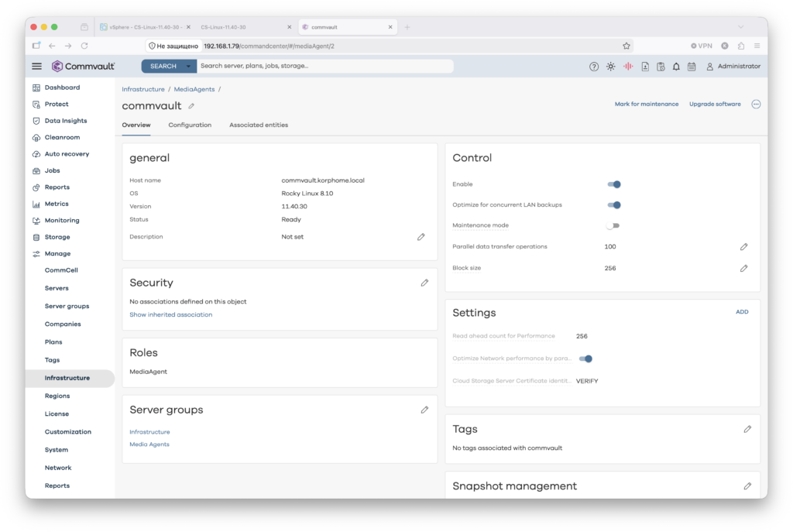Focus the search servers, plans, jobs field
Image resolution: width=793 pixels, height=532 pixels.
point(324,67)
